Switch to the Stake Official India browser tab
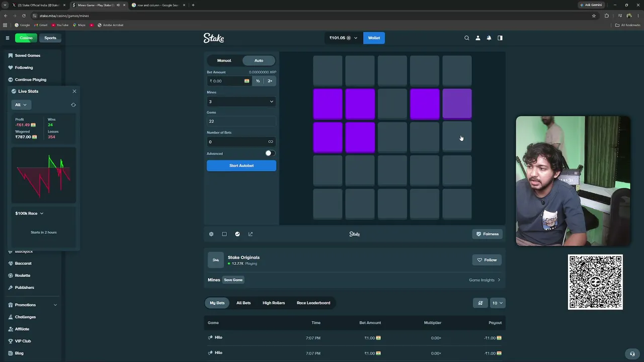Viewport: 644px width, 362px height. coord(39,5)
